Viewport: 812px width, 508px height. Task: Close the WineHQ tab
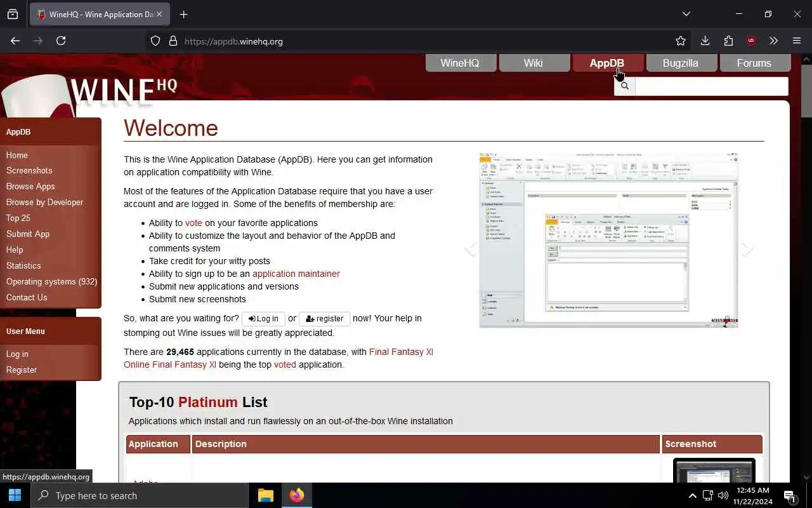click(159, 14)
